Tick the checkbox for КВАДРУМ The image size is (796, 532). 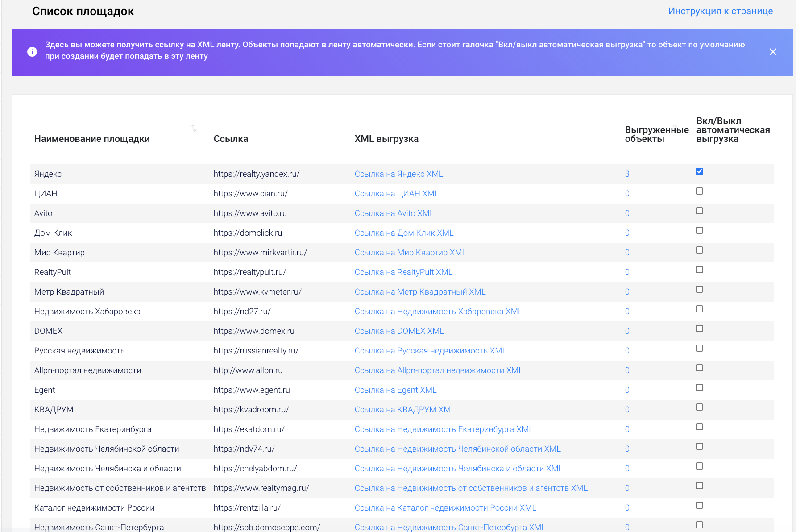point(700,407)
